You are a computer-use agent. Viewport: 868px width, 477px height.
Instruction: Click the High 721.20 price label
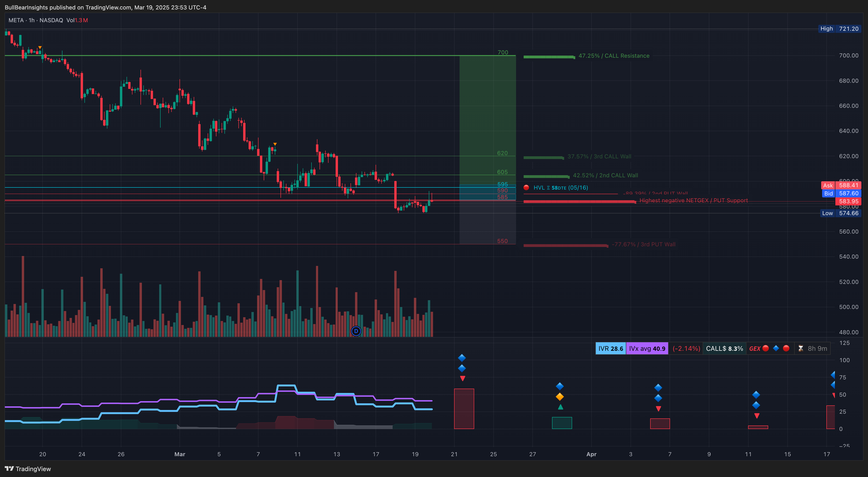pos(840,29)
